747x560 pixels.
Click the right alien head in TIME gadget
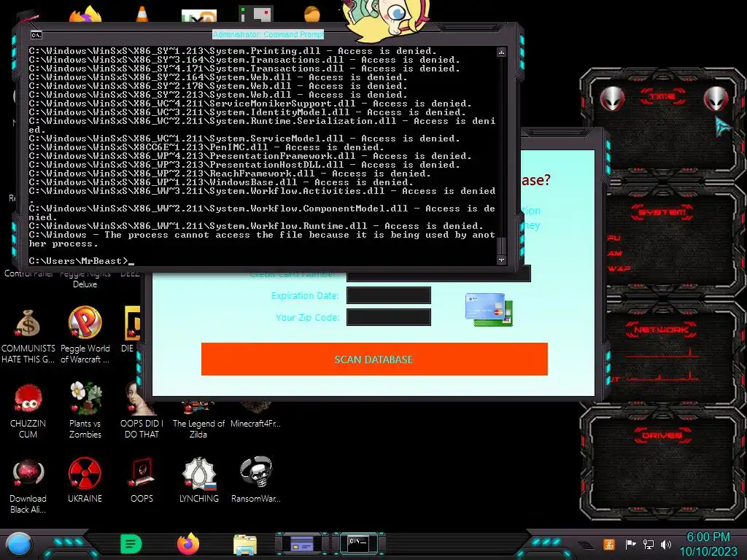(x=716, y=98)
